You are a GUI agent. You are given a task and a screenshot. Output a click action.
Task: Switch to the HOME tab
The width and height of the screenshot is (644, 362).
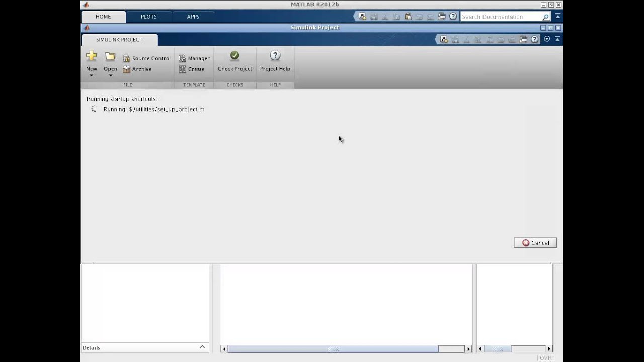click(x=103, y=17)
